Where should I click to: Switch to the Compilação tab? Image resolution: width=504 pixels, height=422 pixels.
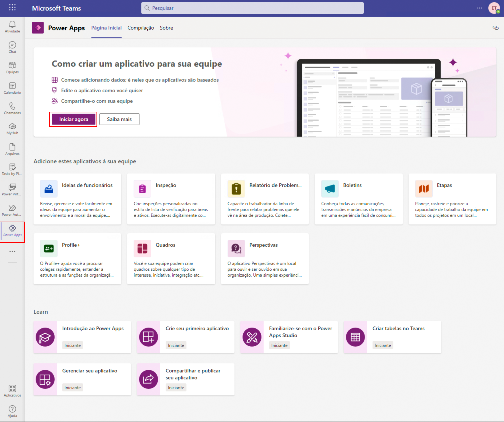[x=141, y=28]
